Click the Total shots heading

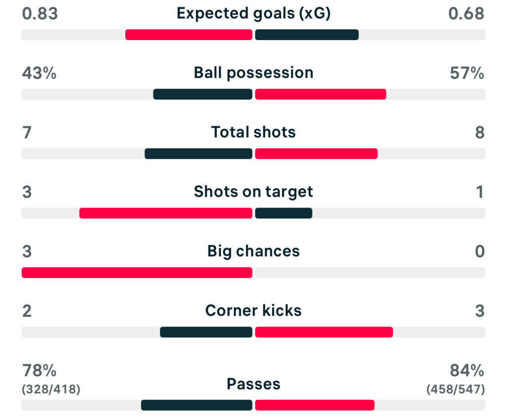[253, 132]
